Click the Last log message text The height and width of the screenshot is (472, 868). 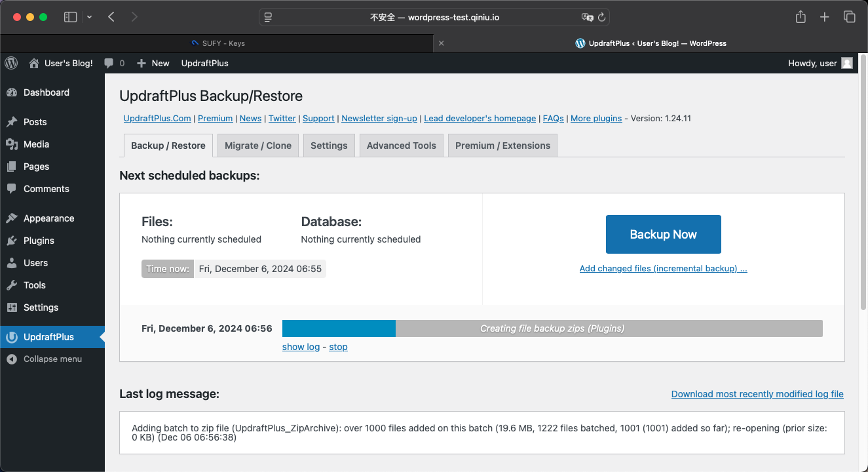click(x=479, y=433)
